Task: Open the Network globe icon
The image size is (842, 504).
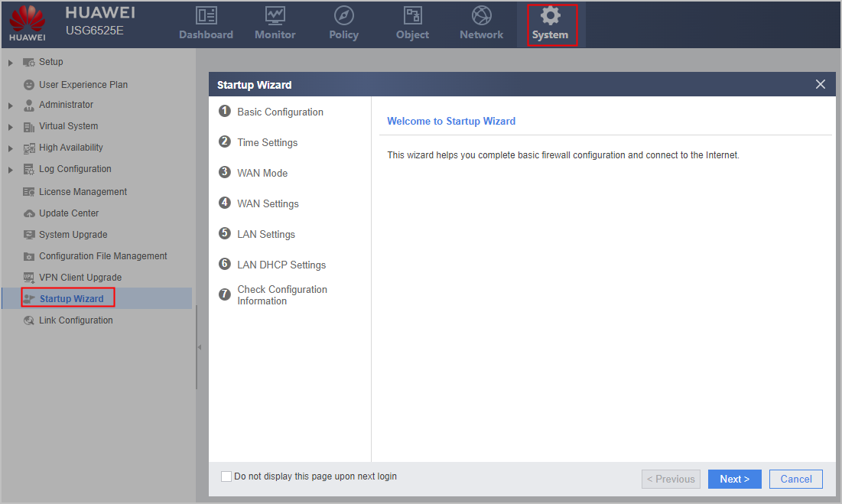Action: pos(482,15)
